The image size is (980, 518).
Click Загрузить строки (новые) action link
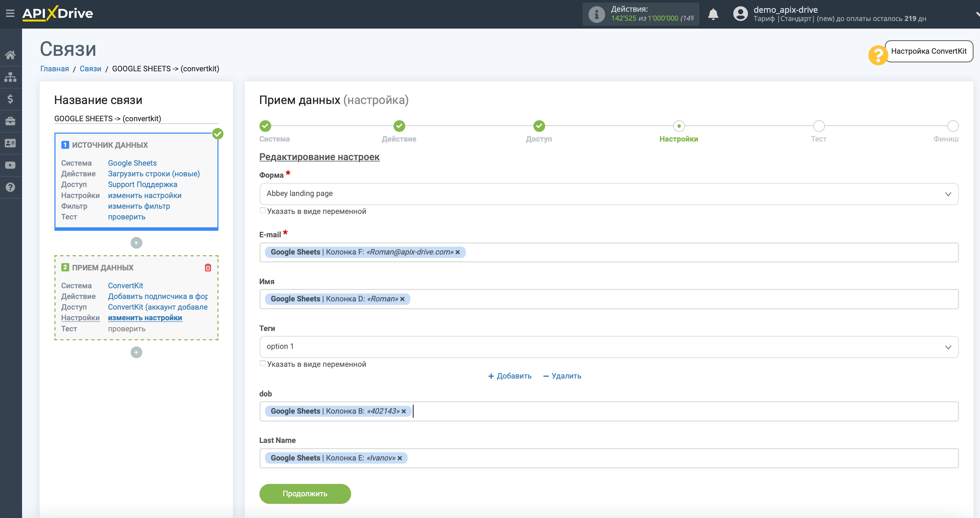click(x=154, y=174)
